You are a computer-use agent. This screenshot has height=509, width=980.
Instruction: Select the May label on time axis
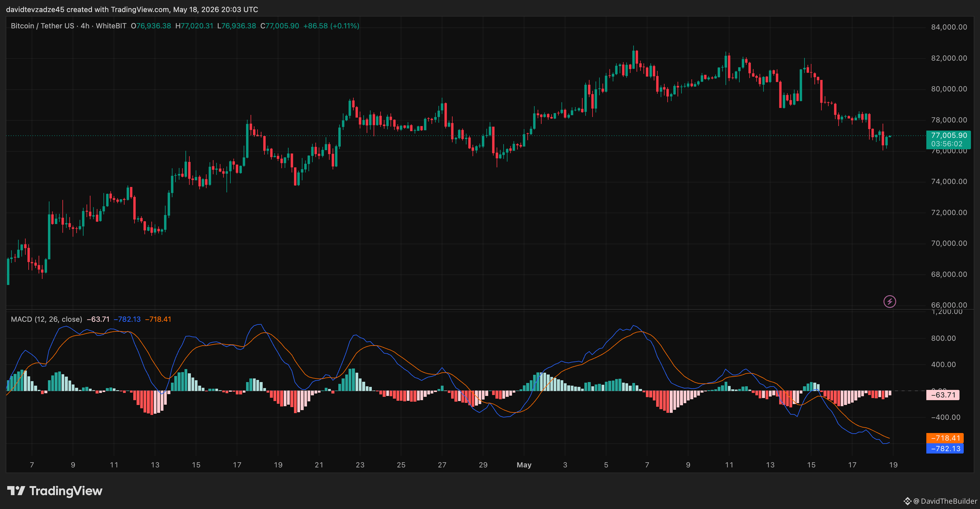click(x=524, y=465)
